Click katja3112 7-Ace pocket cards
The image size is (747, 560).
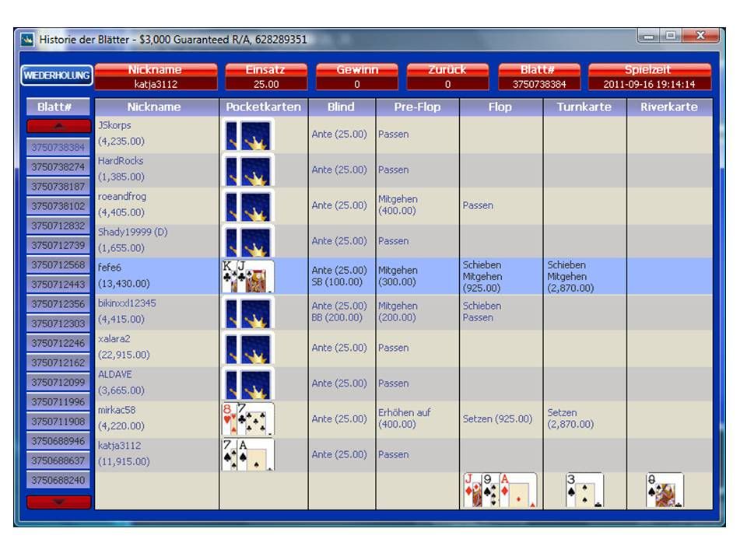coord(248,455)
